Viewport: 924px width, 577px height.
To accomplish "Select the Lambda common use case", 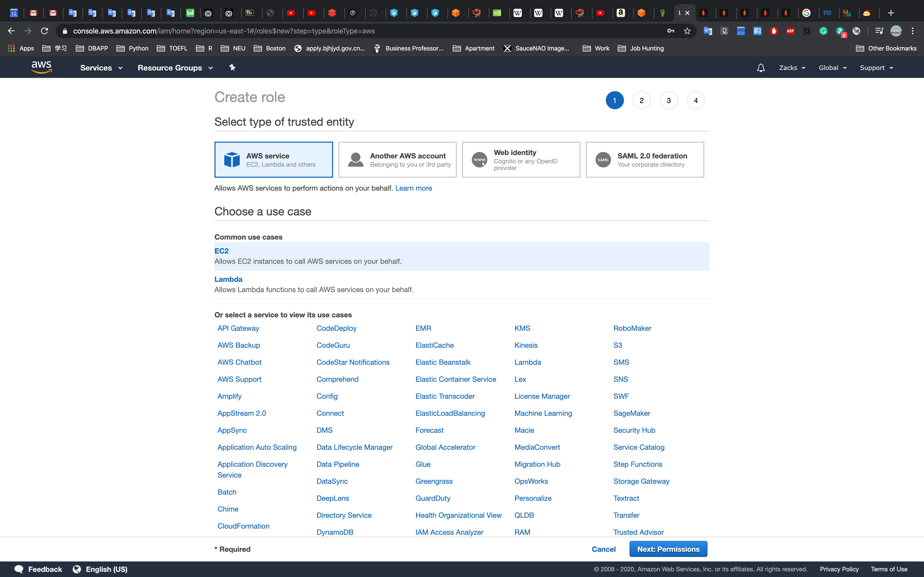I will click(228, 279).
